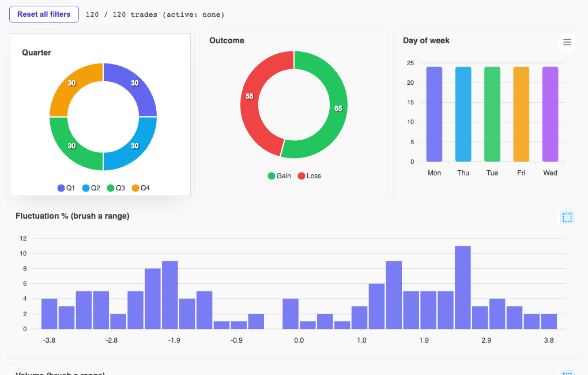Click the "Fluctuation % (brush a range)" title

point(73,216)
